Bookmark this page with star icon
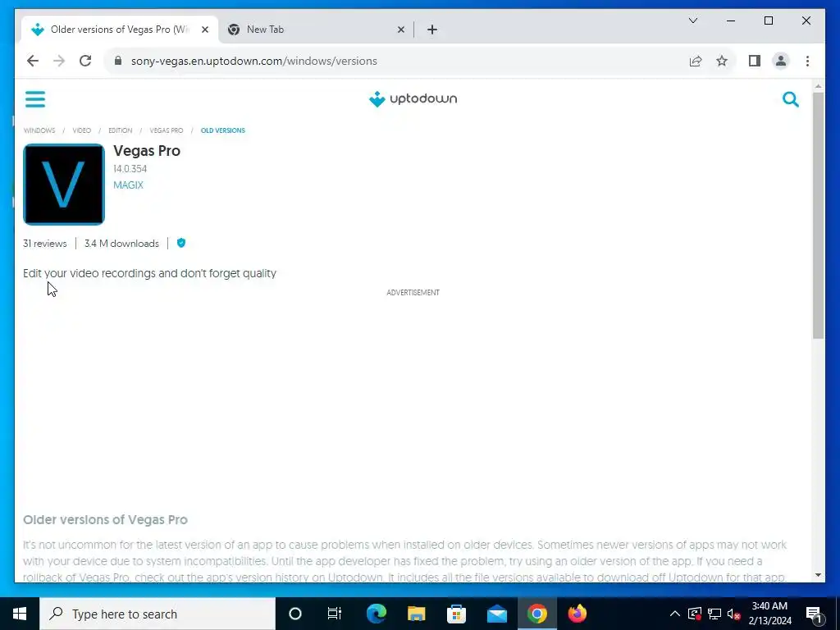The image size is (840, 630). pyautogui.click(x=722, y=61)
